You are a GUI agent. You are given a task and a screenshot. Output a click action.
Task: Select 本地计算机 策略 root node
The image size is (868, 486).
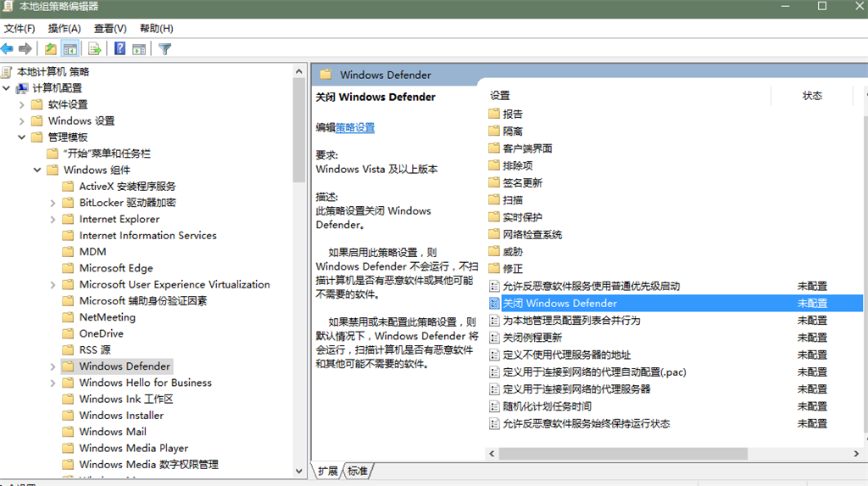[x=53, y=71]
